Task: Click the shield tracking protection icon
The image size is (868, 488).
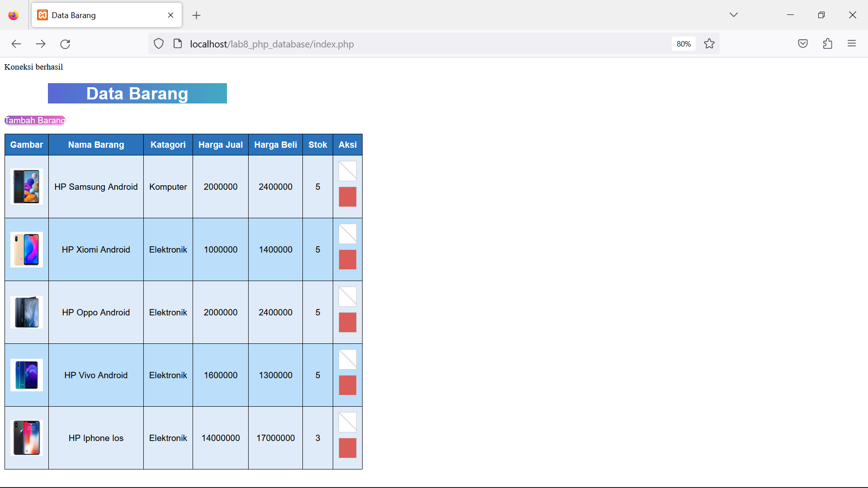Action: [159, 43]
